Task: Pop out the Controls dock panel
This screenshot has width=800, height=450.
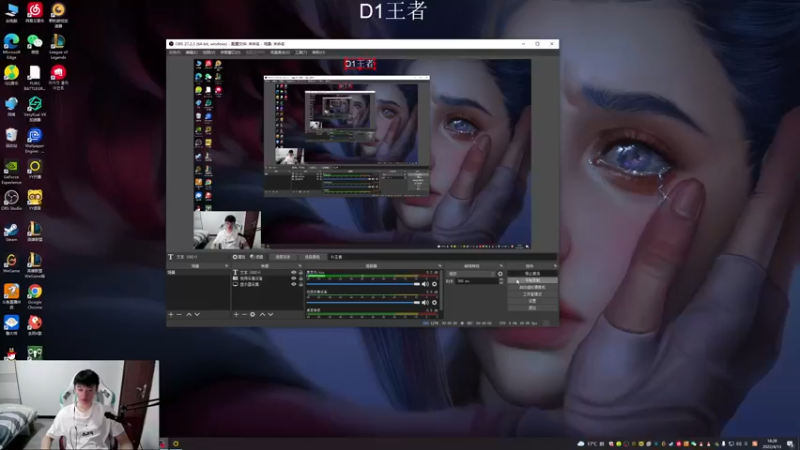Action: pyautogui.click(x=555, y=266)
